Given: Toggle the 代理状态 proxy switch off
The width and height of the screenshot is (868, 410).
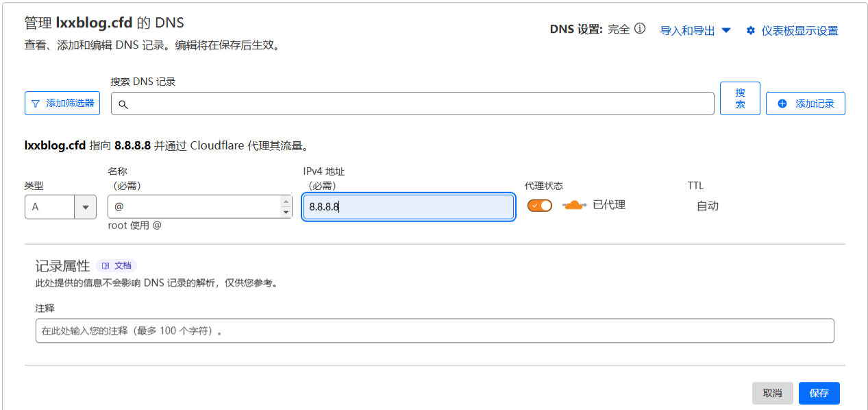Looking at the screenshot, I should click(x=540, y=205).
